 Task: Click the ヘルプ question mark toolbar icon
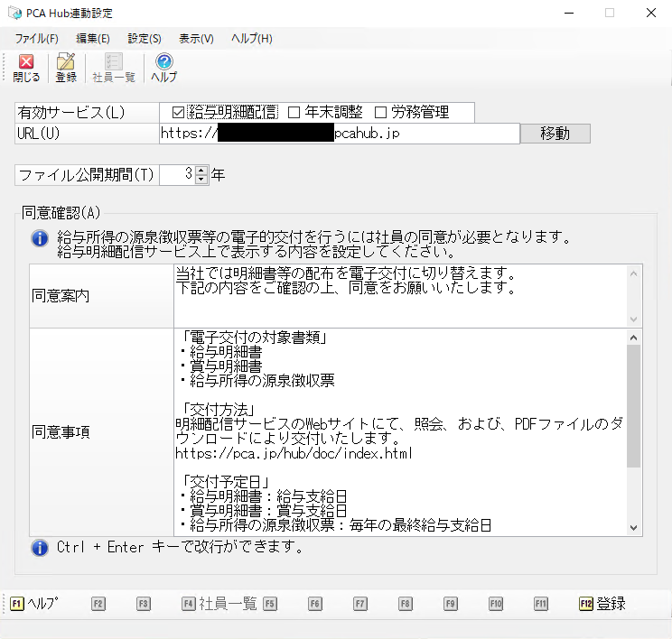(x=164, y=68)
